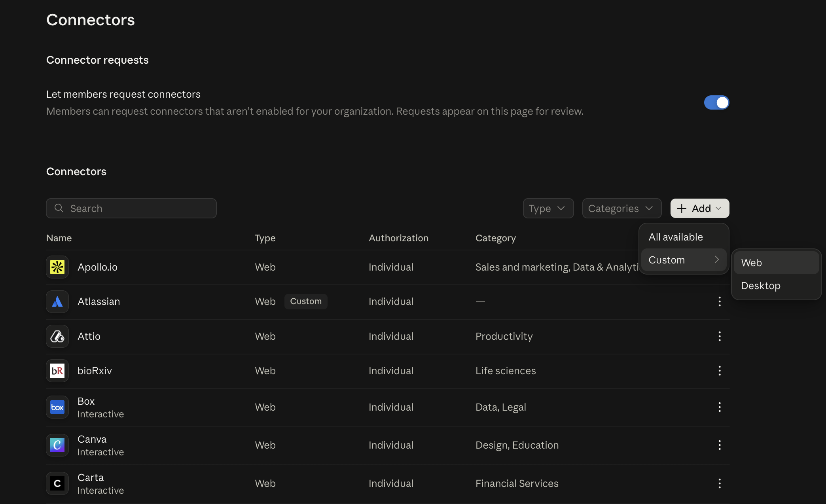Click the Canva connector name
This screenshot has width=826, height=504.
point(92,439)
